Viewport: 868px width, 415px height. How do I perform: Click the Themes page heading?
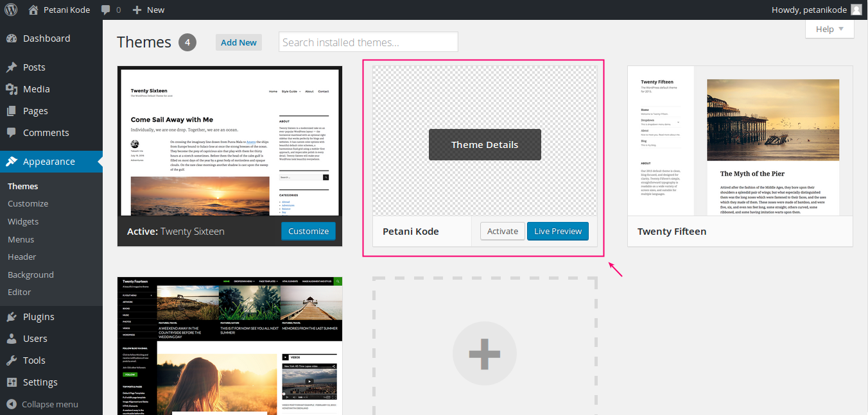click(x=144, y=42)
